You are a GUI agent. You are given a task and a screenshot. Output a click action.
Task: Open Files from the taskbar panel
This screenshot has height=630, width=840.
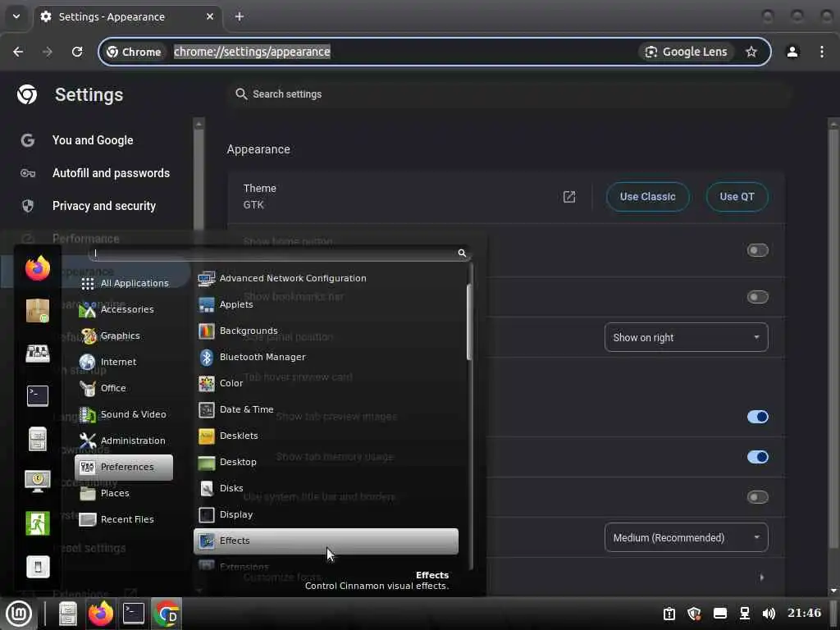point(68,614)
